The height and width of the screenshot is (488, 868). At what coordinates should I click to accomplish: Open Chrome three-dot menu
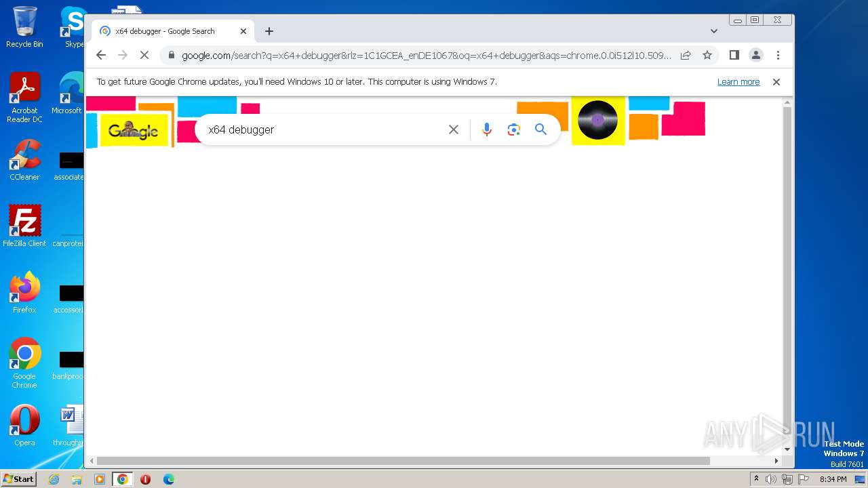coord(778,56)
